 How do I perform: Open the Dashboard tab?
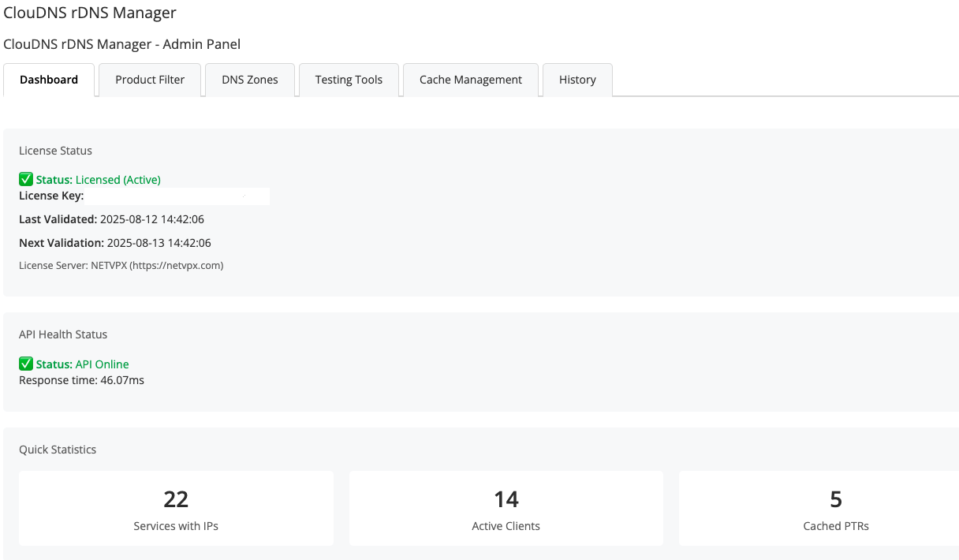(49, 80)
